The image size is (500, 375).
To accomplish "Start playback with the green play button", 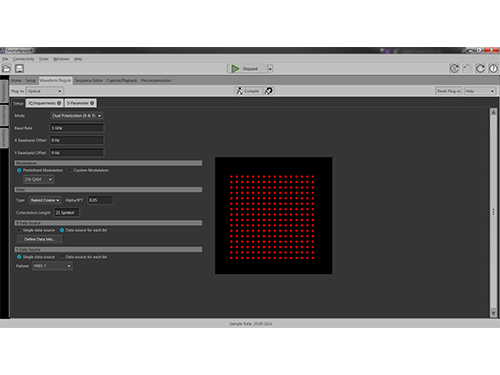I will (235, 69).
